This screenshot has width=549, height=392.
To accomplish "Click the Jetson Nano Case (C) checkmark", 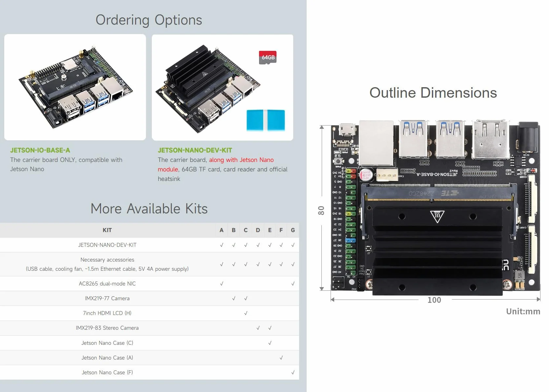I will [x=270, y=343].
